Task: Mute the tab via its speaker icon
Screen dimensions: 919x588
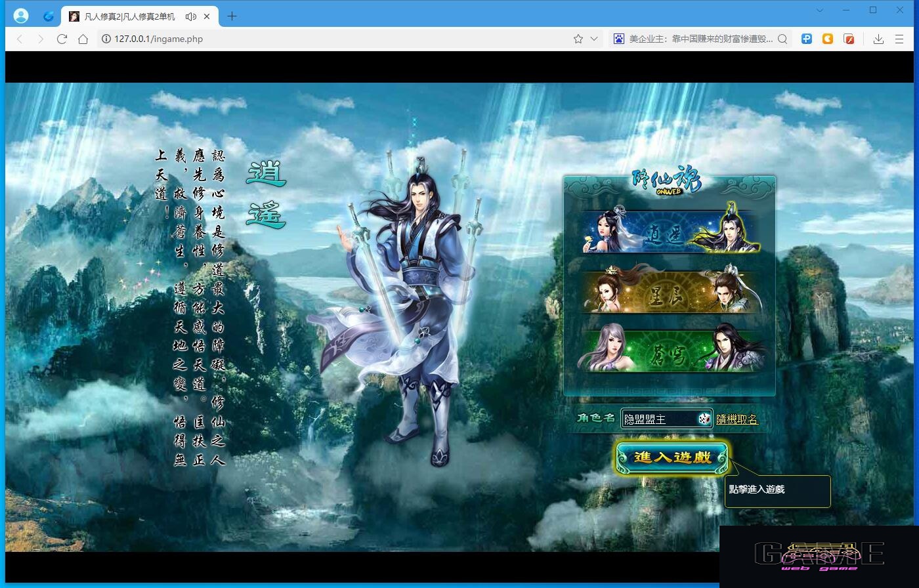Action: 190,16
